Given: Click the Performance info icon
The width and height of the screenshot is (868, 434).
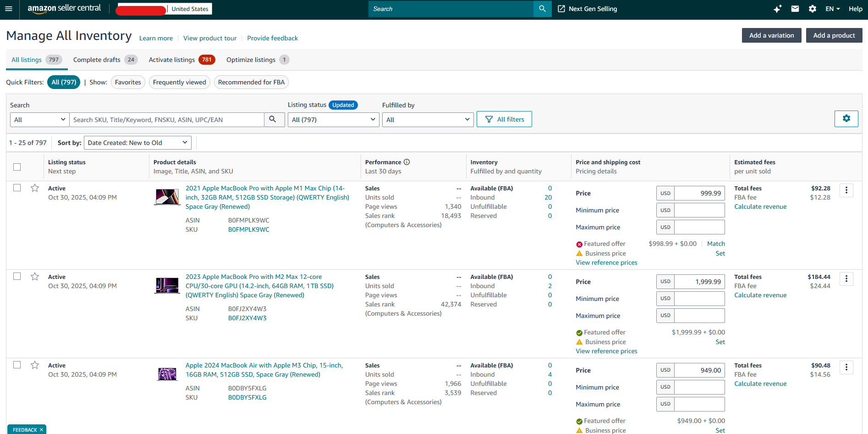Looking at the screenshot, I should coord(407,162).
